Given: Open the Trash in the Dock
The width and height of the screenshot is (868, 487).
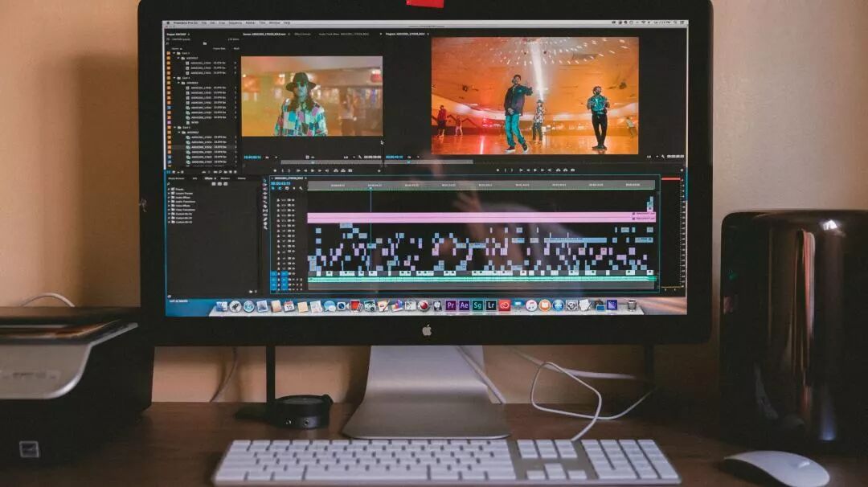Looking at the screenshot, I should point(631,305).
